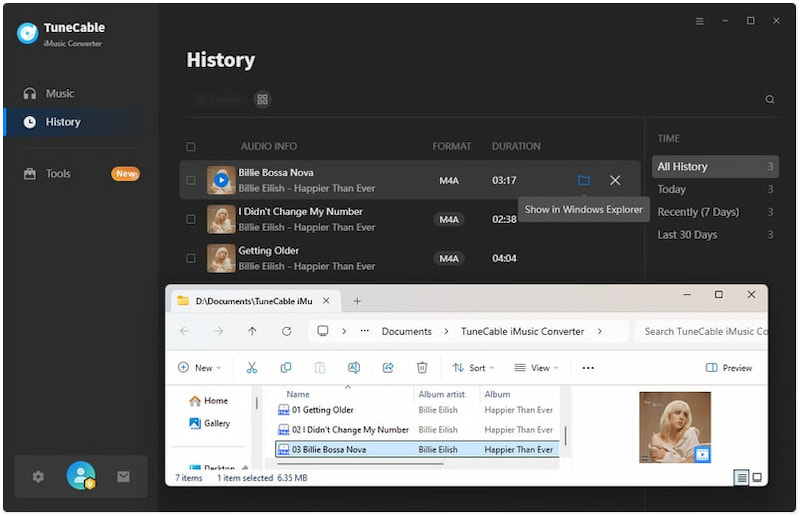Screen dimensions: 800x516
Task: Open the TuneCable settings gear
Action: click(x=38, y=477)
